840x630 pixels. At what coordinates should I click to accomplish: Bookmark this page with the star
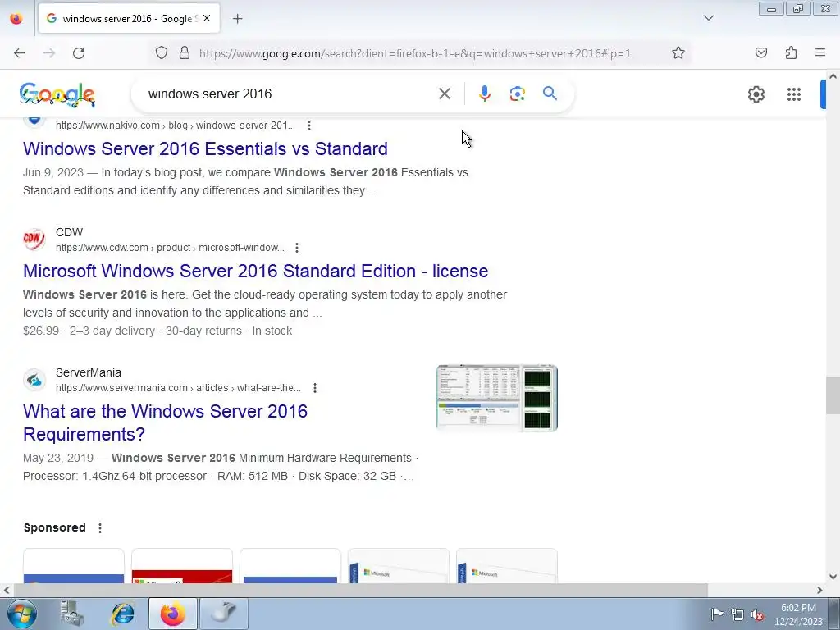click(x=678, y=53)
